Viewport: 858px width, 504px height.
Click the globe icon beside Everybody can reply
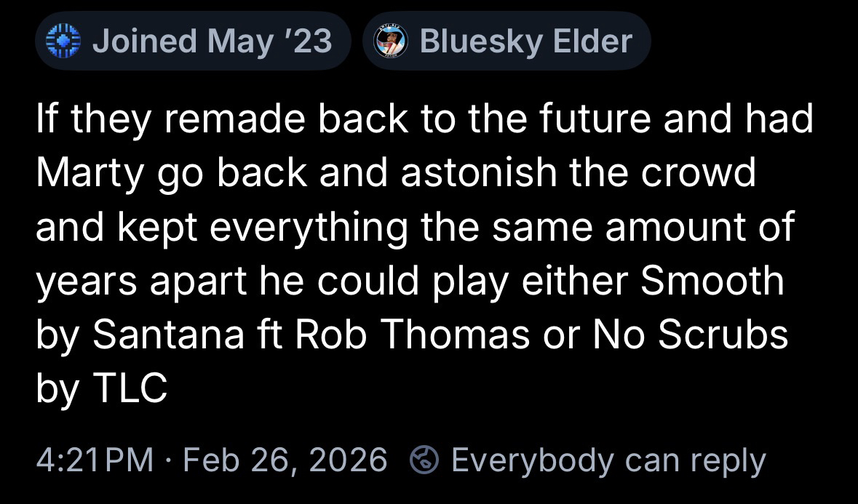click(424, 460)
